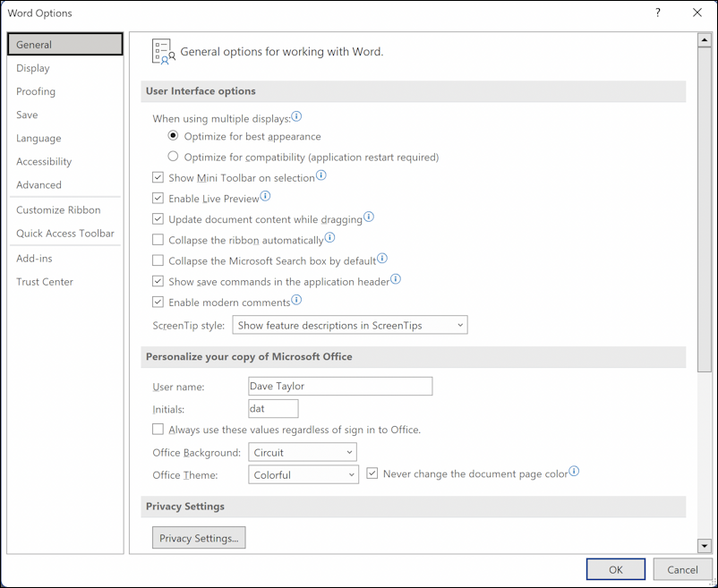Click info icon next to Enable modern comments
Viewport: 718px width, 588px height.
click(x=296, y=300)
